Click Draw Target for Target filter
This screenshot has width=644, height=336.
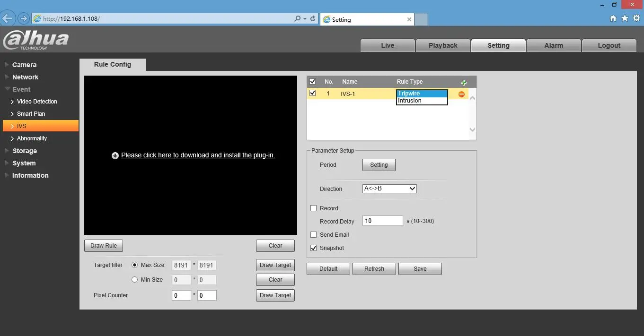coord(275,265)
